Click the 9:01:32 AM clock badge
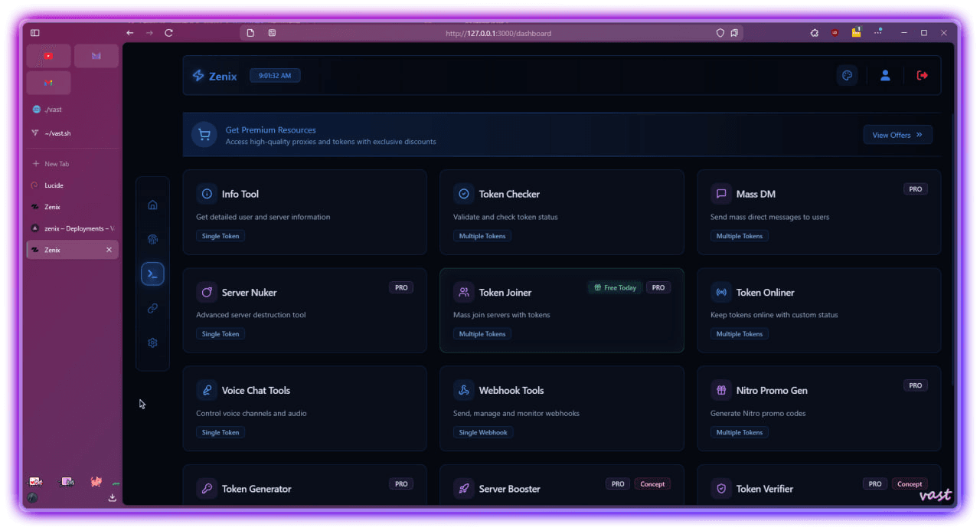 pyautogui.click(x=275, y=76)
